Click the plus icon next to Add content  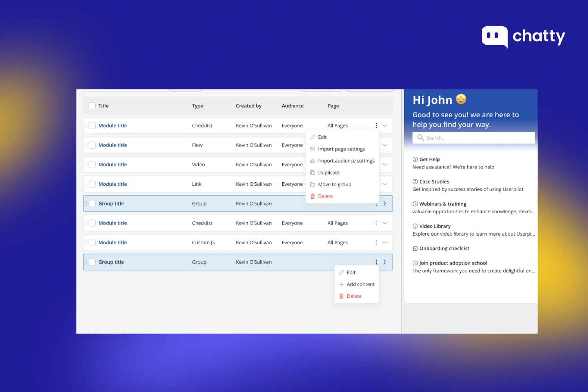coord(341,284)
